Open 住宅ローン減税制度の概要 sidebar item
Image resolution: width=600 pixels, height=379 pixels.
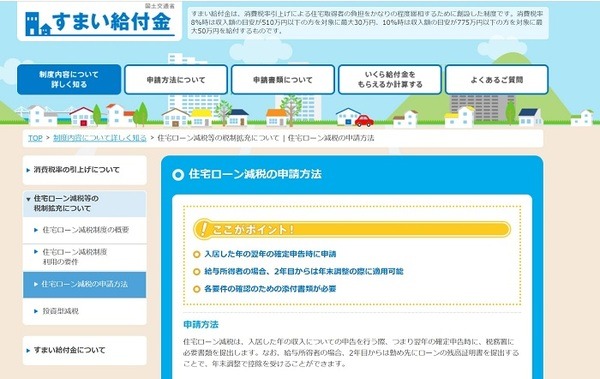click(x=85, y=230)
